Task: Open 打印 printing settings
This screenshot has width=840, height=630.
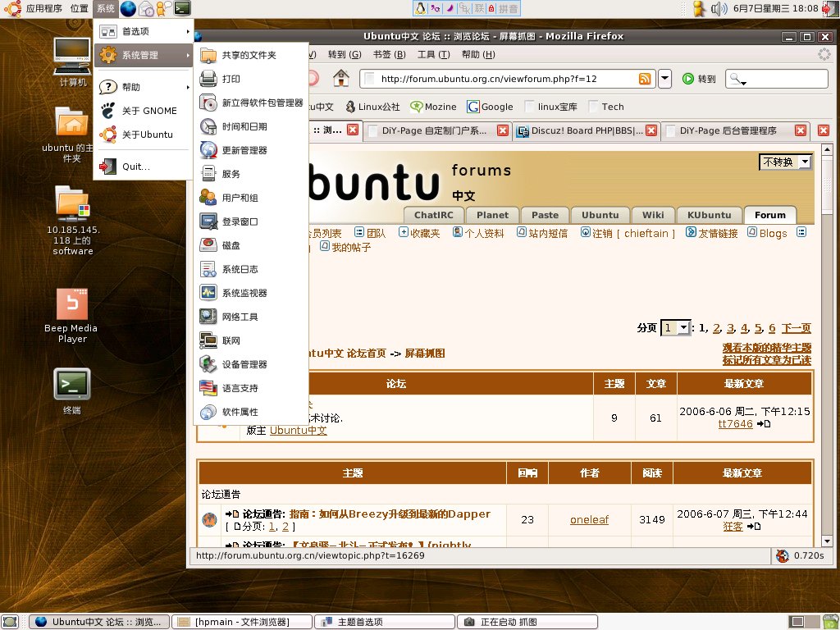Action: 251,79
